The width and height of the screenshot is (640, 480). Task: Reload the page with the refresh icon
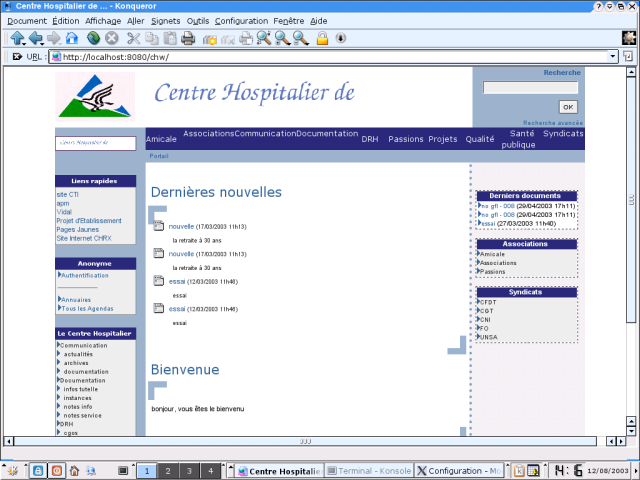tap(92, 38)
